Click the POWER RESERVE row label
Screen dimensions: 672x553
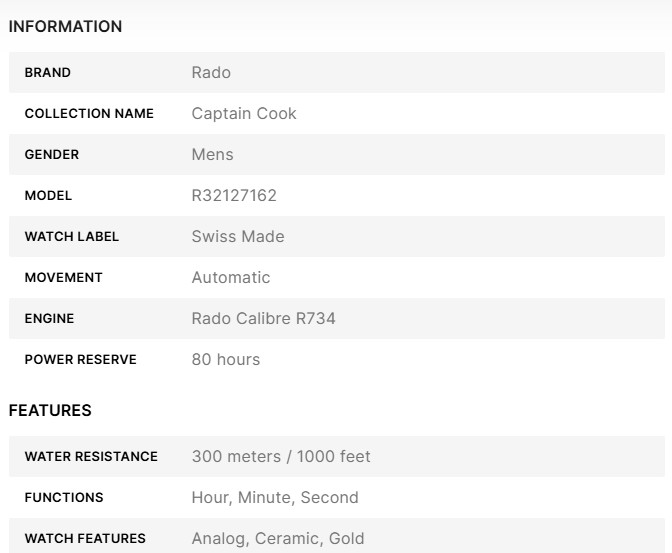click(x=80, y=360)
